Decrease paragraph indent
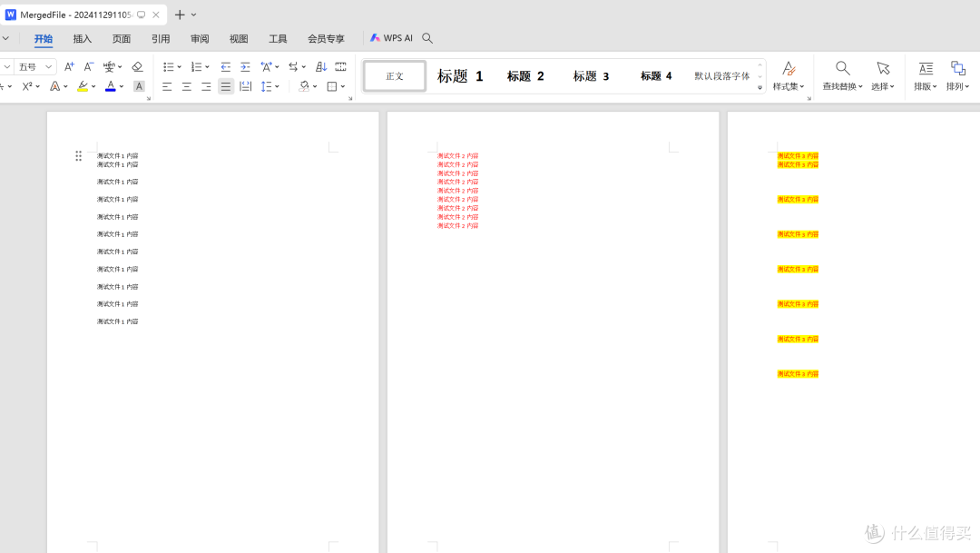The width and height of the screenshot is (980, 553). coord(226,66)
